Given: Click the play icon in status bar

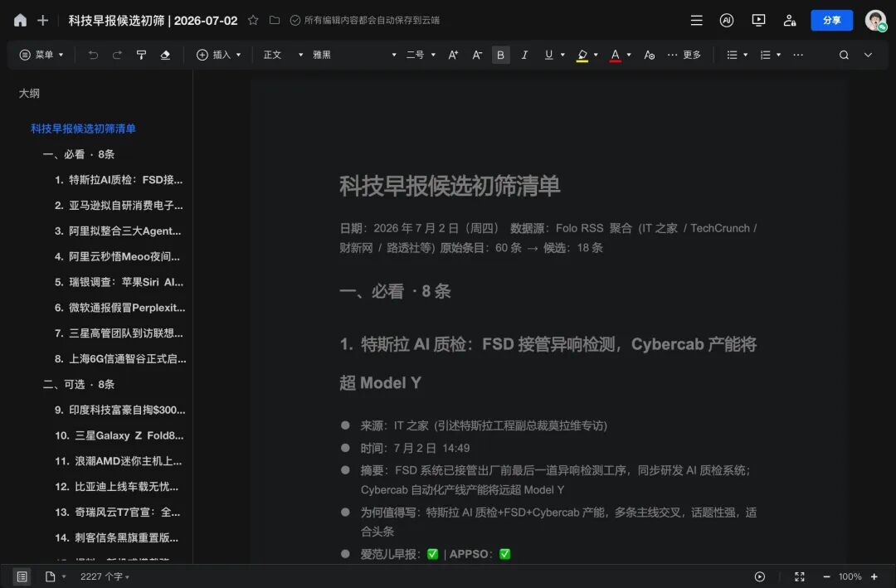Looking at the screenshot, I should (x=759, y=576).
